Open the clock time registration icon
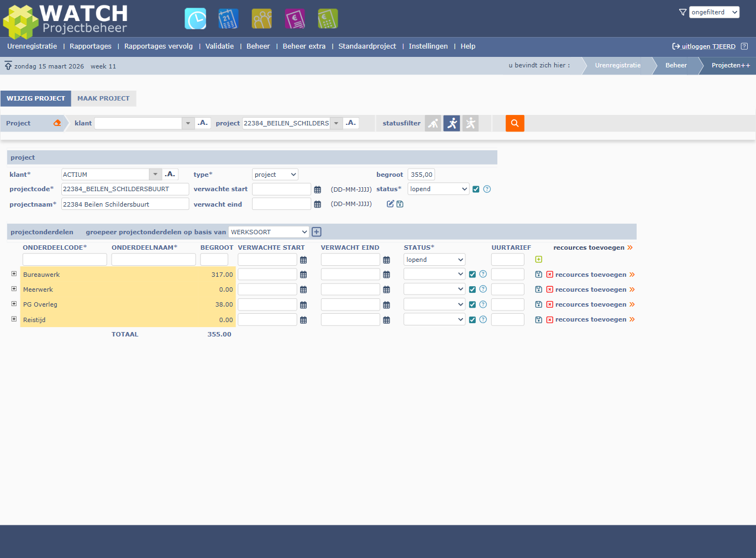Image resolution: width=756 pixels, height=558 pixels. (195, 19)
